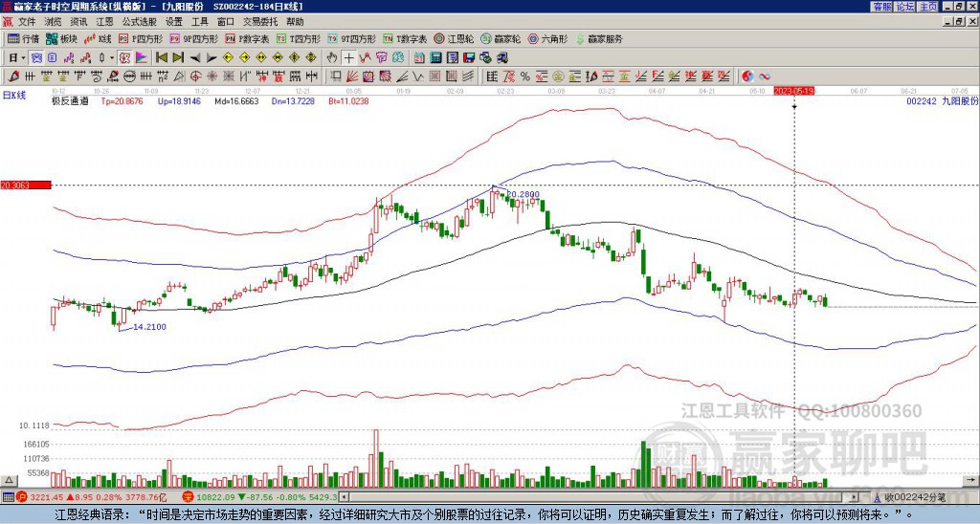The image size is (980, 524).
Task: Open the 工具 menu
Action: (x=199, y=22)
